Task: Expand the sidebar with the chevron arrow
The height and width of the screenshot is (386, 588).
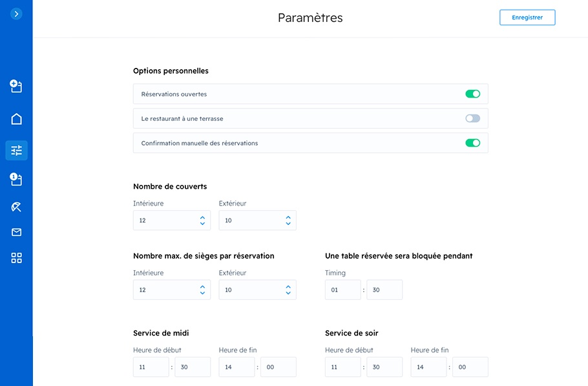Action: 16,14
